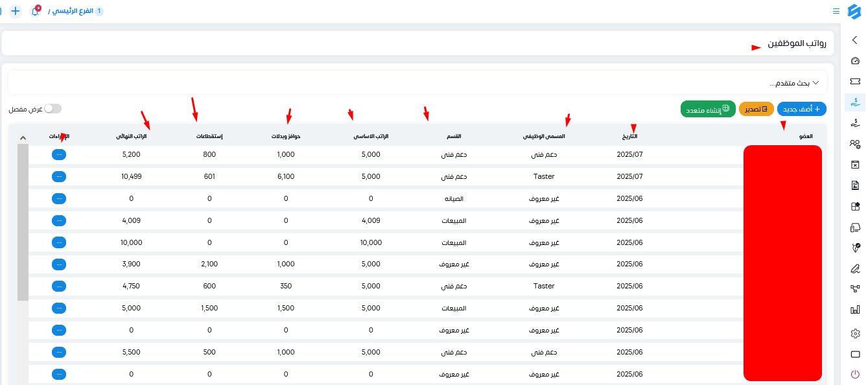
Task: Click the 4,009 basic salary cell
Action: pos(371,220)
